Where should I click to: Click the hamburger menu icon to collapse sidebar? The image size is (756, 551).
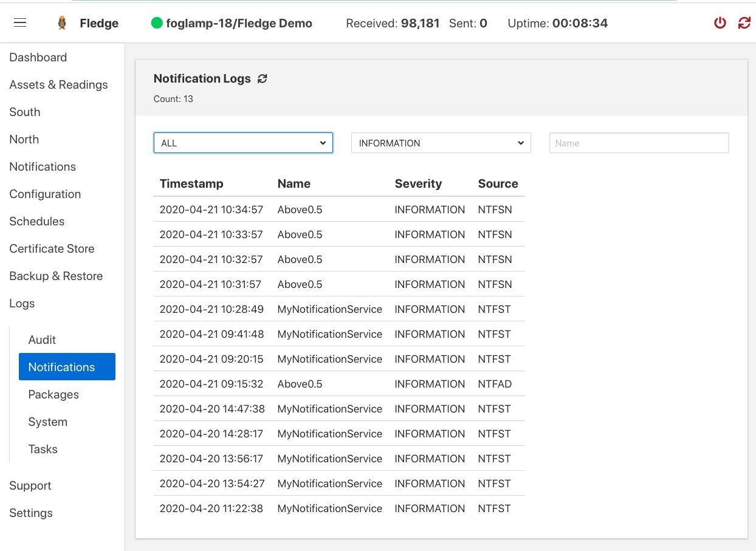20,22
